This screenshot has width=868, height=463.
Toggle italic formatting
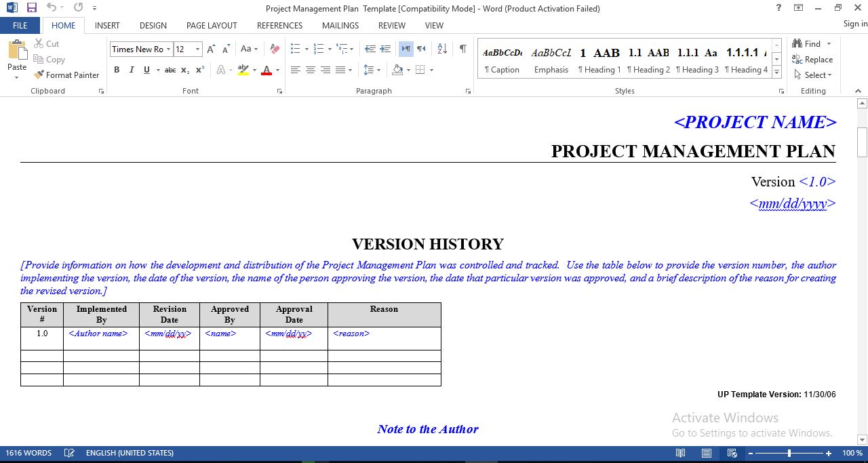130,69
